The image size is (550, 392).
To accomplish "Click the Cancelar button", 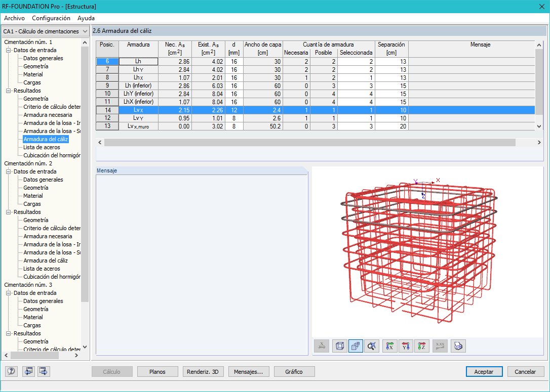I will point(526,372).
